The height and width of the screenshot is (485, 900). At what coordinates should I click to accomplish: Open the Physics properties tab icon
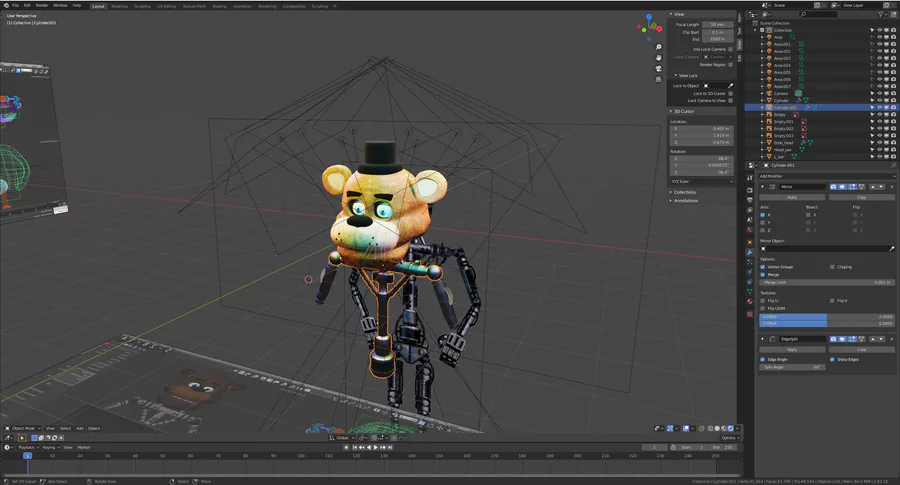[x=750, y=271]
